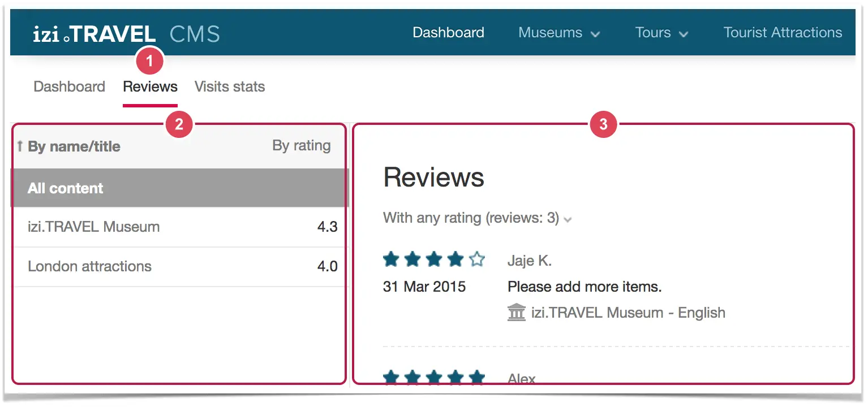Click the filter dropdown chevron arrow
The width and height of the screenshot is (868, 407).
(568, 219)
